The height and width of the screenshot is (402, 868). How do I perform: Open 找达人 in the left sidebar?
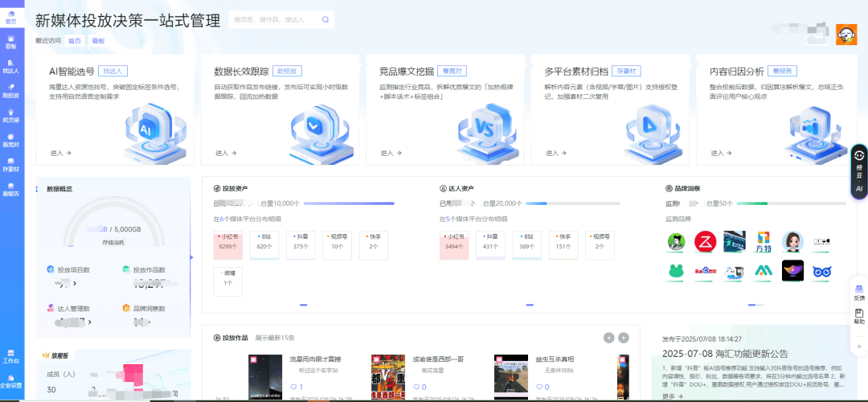point(10,67)
